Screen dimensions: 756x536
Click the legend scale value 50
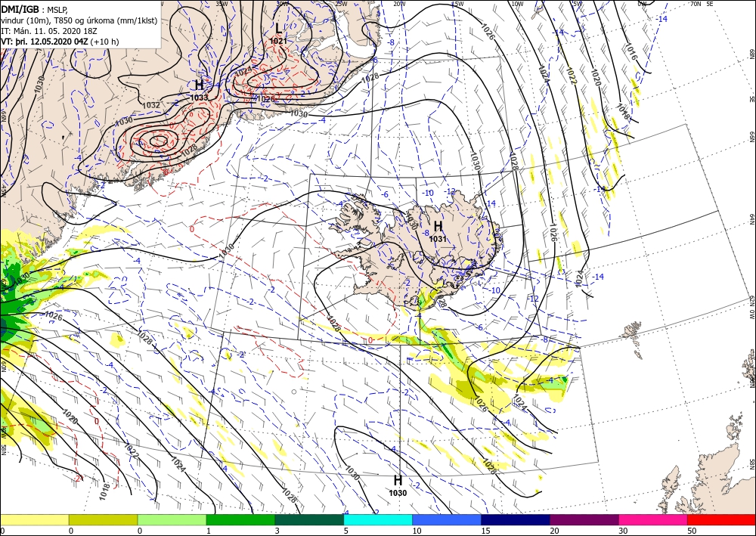tap(690, 531)
